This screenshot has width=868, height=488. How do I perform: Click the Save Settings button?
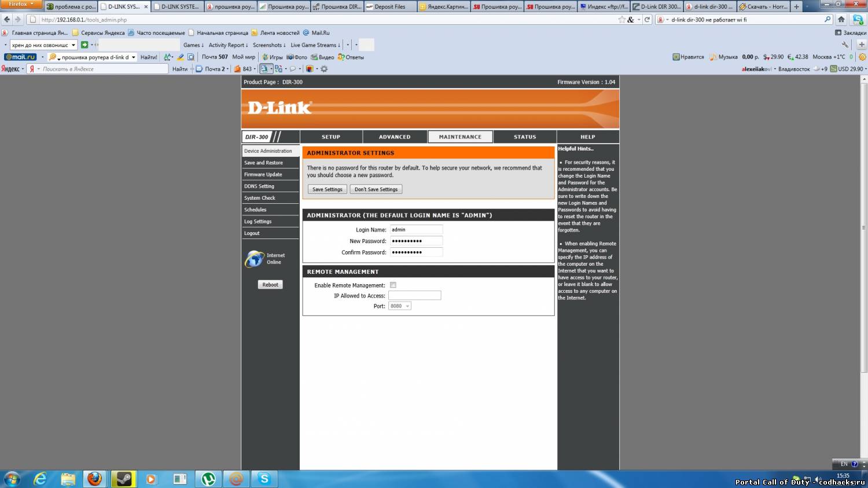pyautogui.click(x=328, y=189)
